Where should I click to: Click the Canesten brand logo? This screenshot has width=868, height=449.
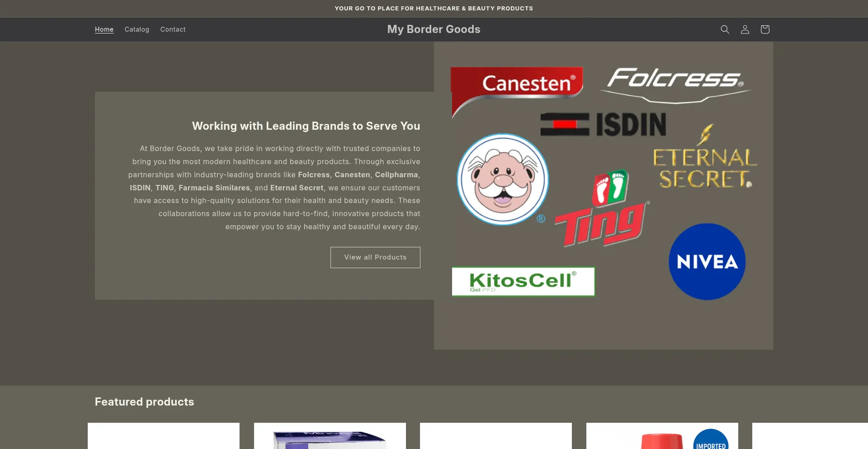coord(517,92)
